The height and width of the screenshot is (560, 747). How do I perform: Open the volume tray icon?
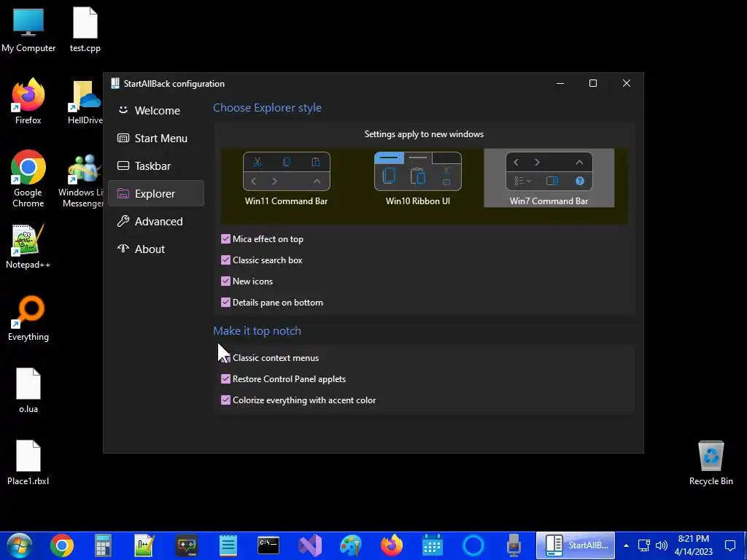[661, 545]
